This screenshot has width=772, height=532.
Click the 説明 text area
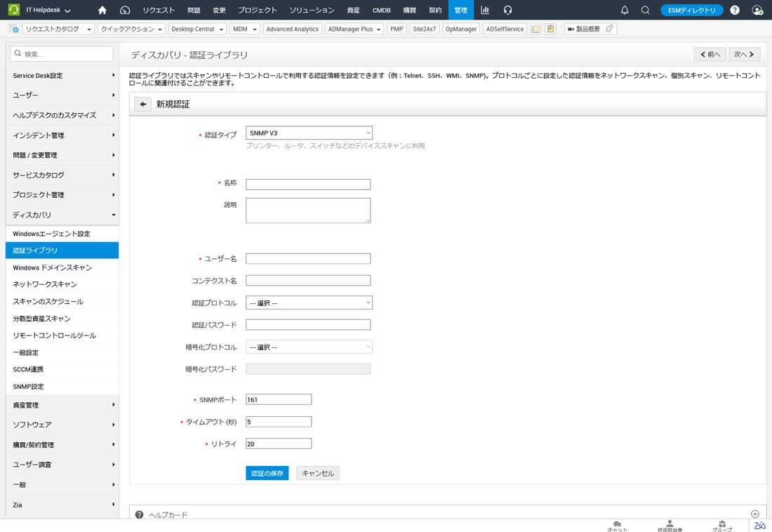(308, 211)
